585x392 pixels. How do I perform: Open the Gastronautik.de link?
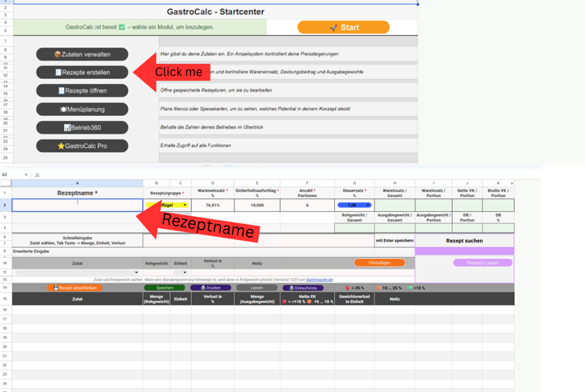319,280
